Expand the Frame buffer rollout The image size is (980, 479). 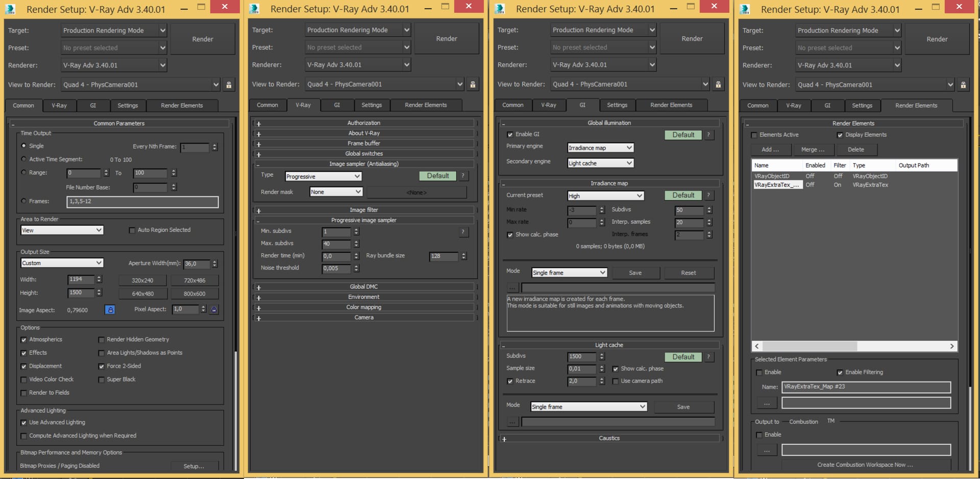tap(363, 143)
